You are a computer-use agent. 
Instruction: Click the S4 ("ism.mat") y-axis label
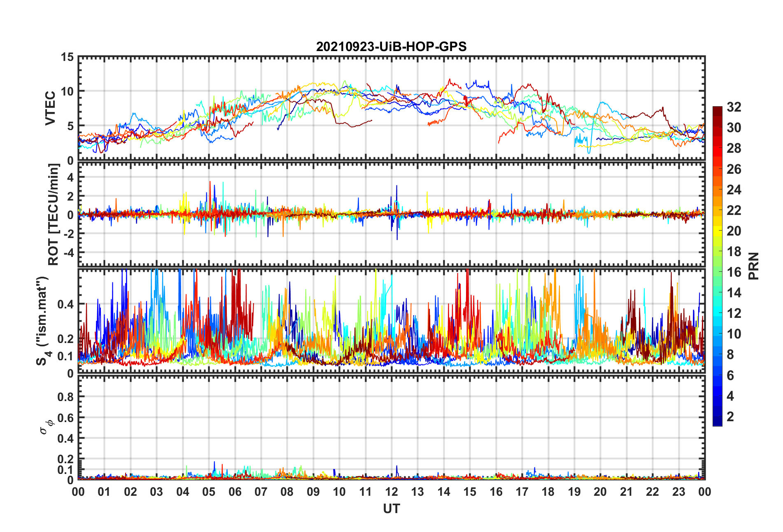pos(42,321)
